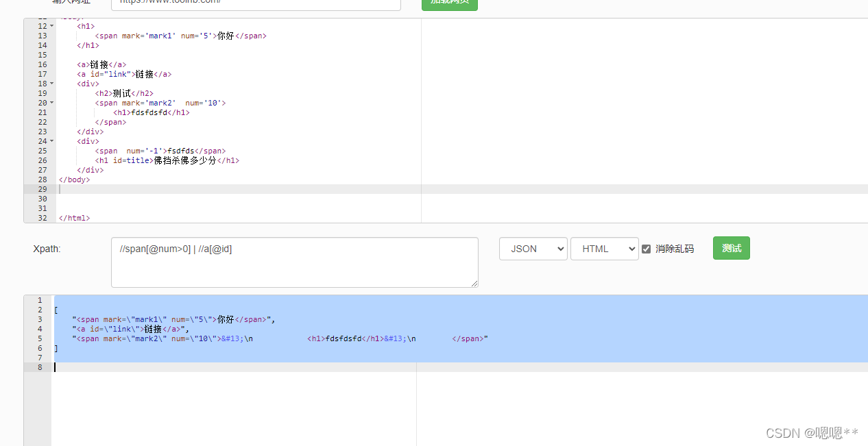Open the HTML result type dropdown
Image resolution: width=868 pixels, height=446 pixels.
coord(604,249)
